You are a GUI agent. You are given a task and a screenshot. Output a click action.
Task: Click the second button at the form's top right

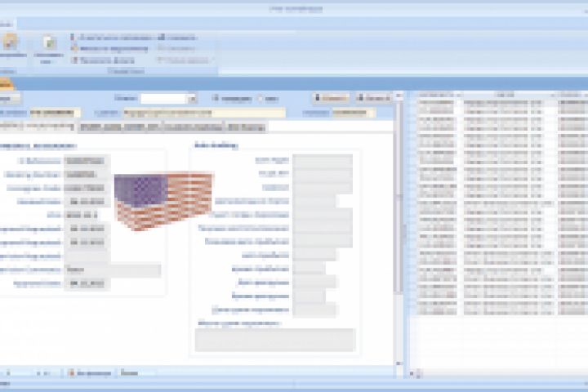point(373,98)
